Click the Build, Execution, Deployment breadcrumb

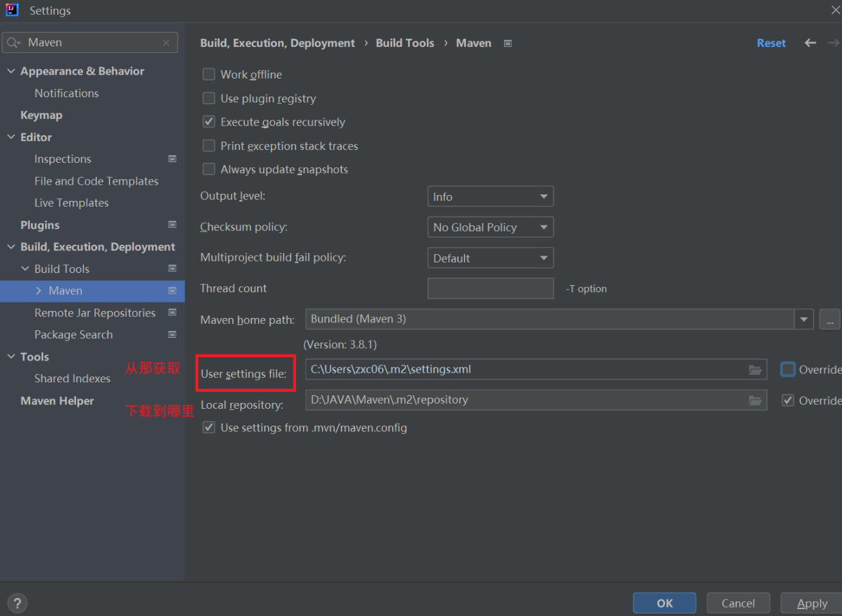[277, 43]
